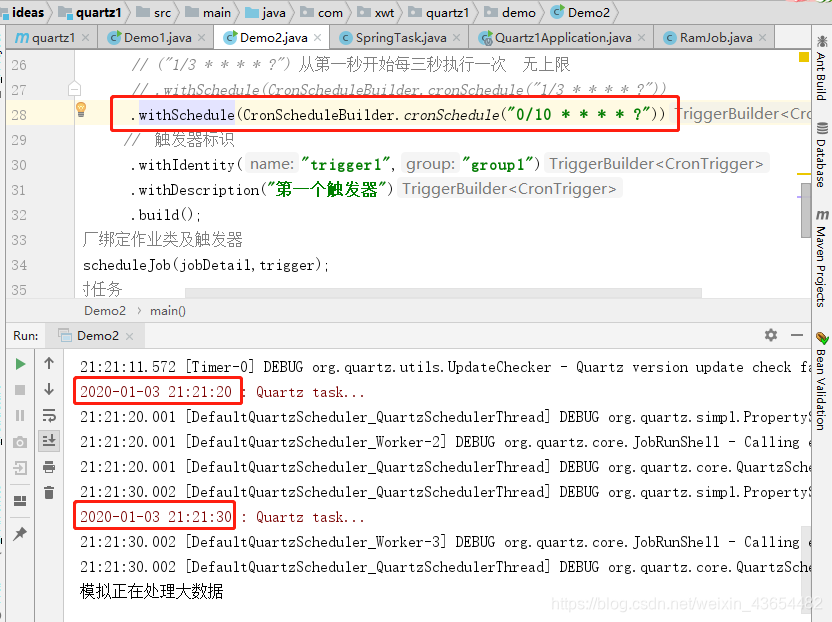832x622 pixels.
Task: Close the SpringTask.java tab
Action: [456, 38]
